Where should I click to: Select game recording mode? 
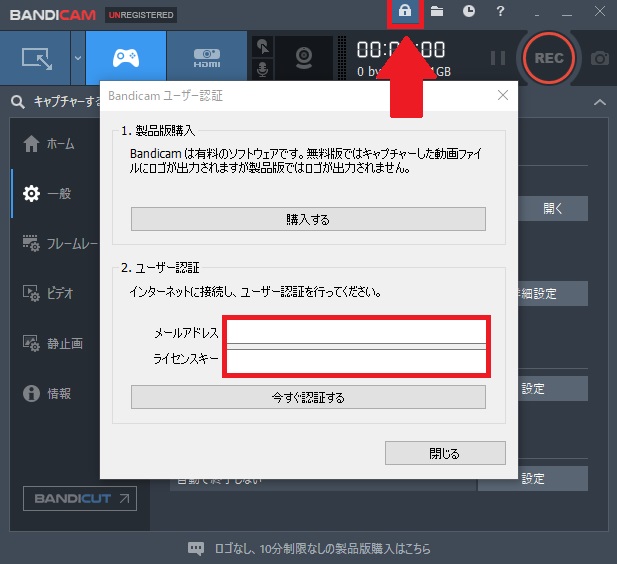pyautogui.click(x=126, y=58)
